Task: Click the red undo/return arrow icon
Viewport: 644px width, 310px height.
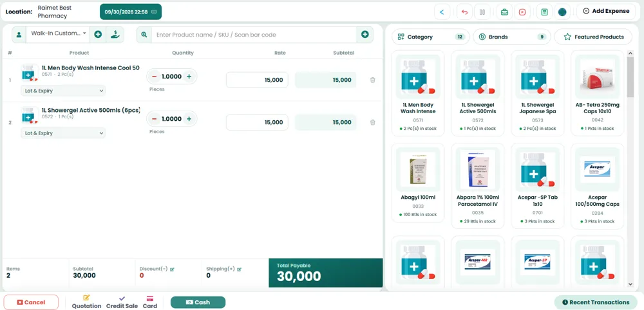Action: [464, 12]
